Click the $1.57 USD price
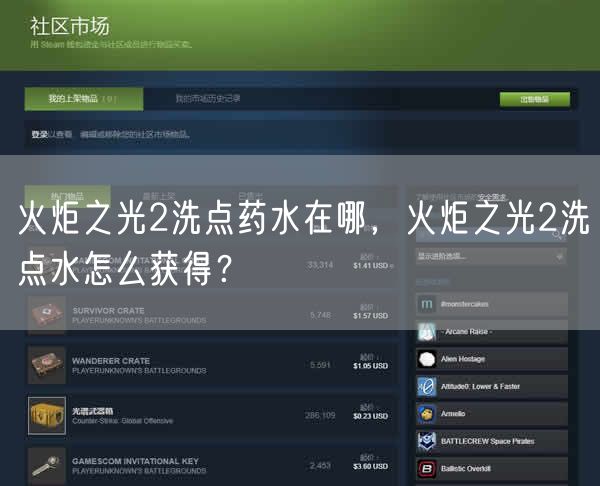Image resolution: width=600 pixels, height=486 pixels. coord(370,316)
